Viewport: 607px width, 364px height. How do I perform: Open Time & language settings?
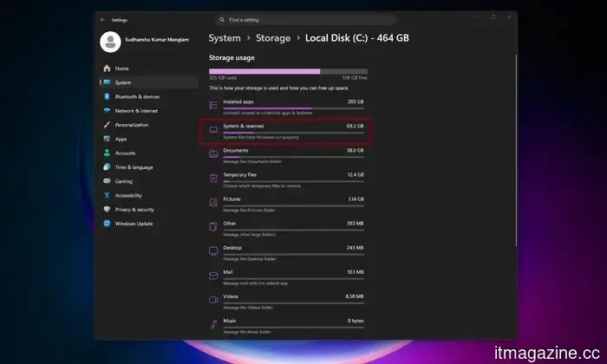point(149,167)
